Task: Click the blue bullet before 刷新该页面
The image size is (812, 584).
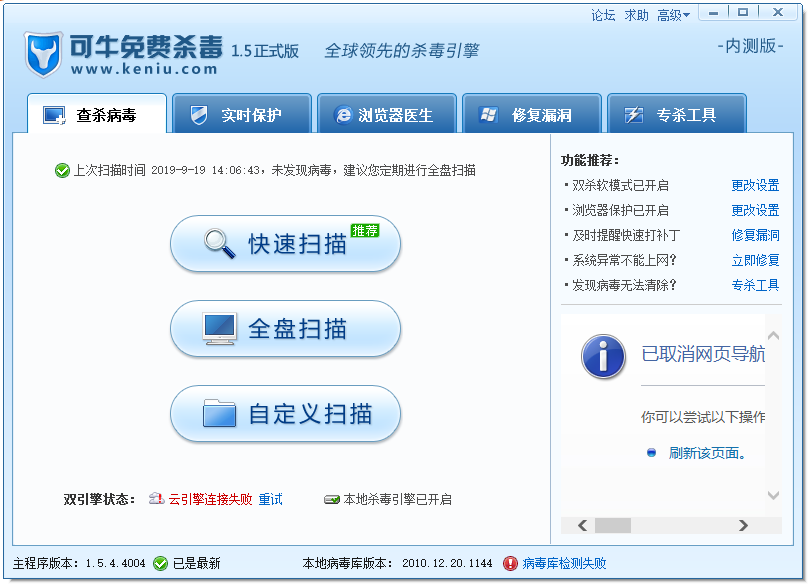Action: click(651, 453)
